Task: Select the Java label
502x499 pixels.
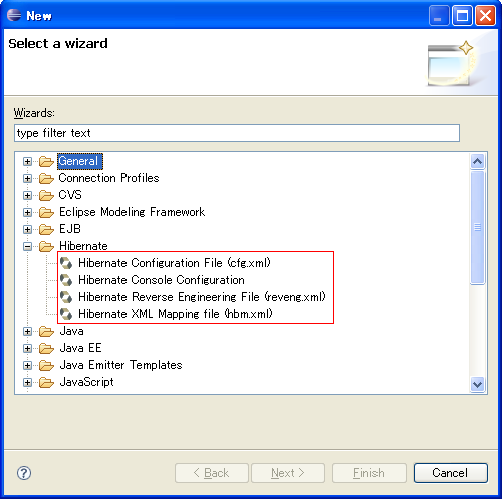Action: [x=71, y=331]
